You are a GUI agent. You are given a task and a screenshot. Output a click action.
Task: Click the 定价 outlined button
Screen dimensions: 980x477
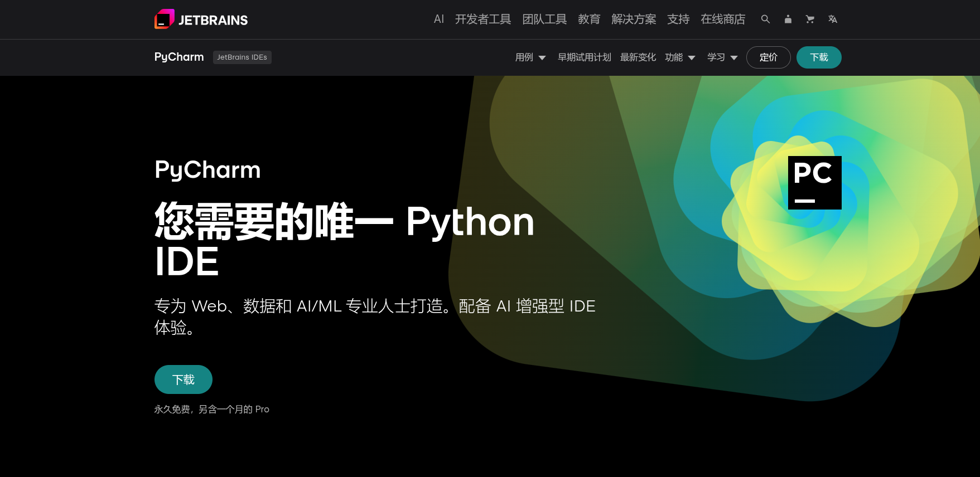tap(768, 57)
